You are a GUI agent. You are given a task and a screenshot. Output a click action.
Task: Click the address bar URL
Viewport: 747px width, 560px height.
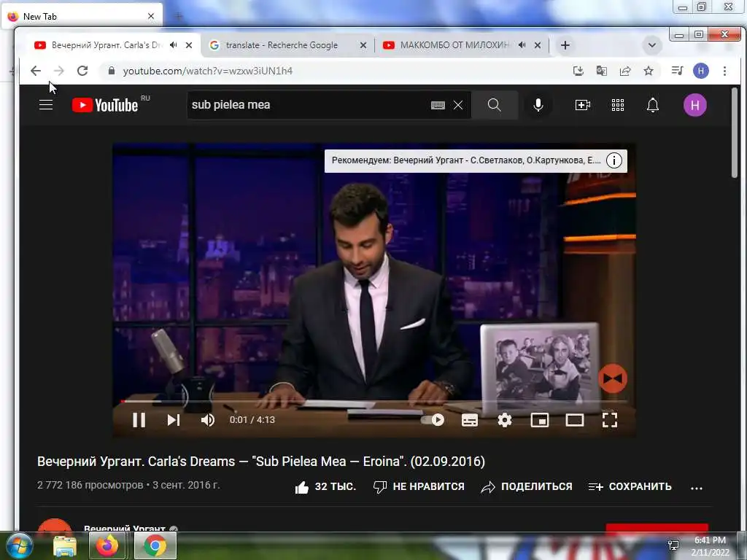(x=208, y=71)
